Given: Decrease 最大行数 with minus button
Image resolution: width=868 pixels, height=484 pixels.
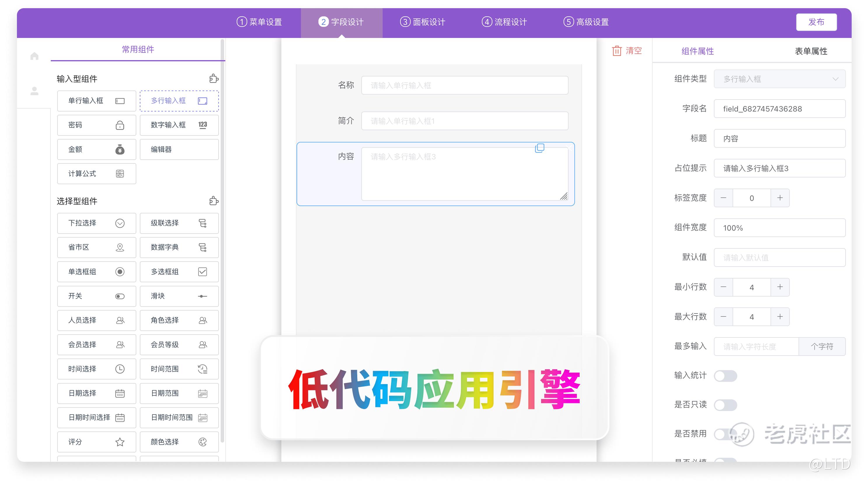Looking at the screenshot, I should (723, 316).
